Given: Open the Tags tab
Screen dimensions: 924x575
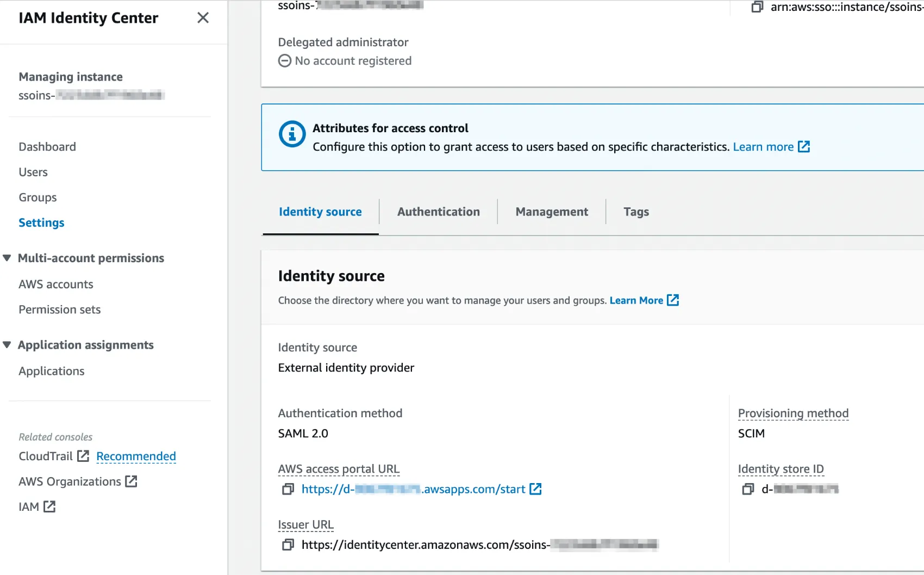Looking at the screenshot, I should (x=636, y=212).
